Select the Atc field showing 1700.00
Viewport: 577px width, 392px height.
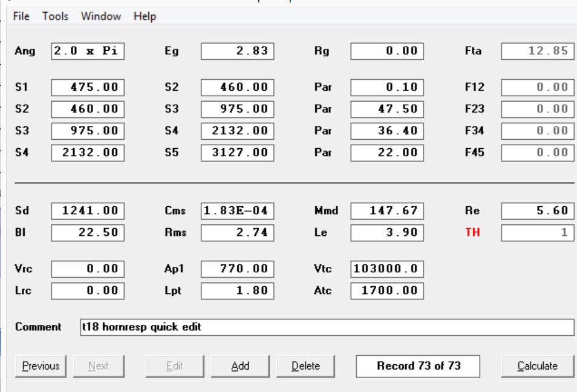pyautogui.click(x=387, y=291)
